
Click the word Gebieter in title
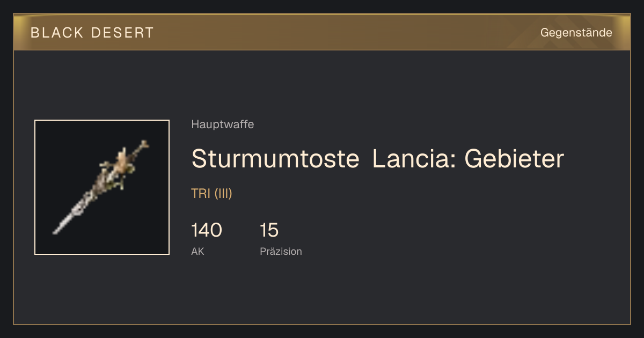coord(514,159)
